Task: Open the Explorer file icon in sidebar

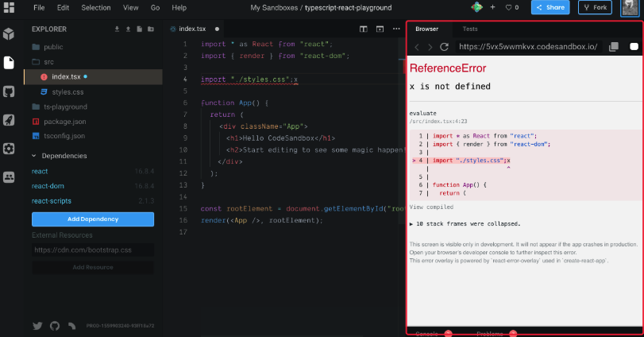Action: click(9, 63)
